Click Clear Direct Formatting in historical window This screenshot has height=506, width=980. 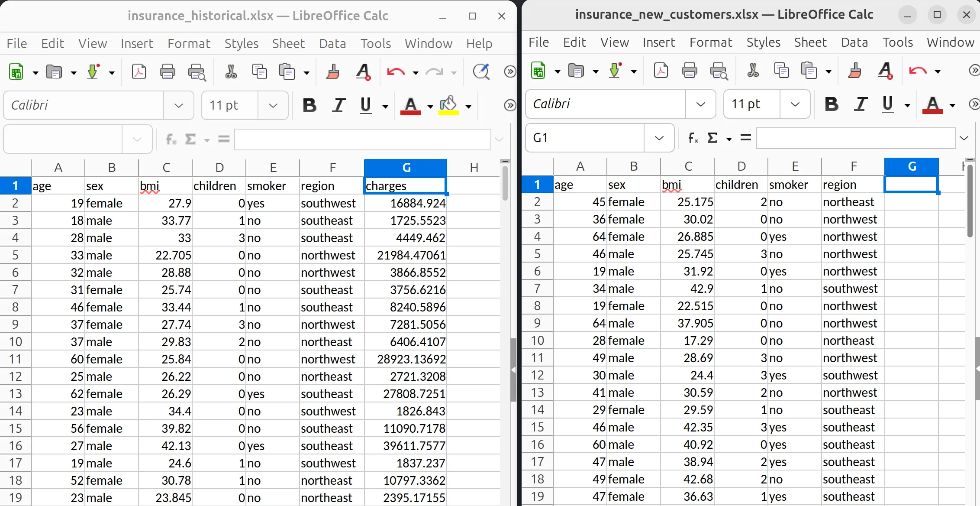363,72
